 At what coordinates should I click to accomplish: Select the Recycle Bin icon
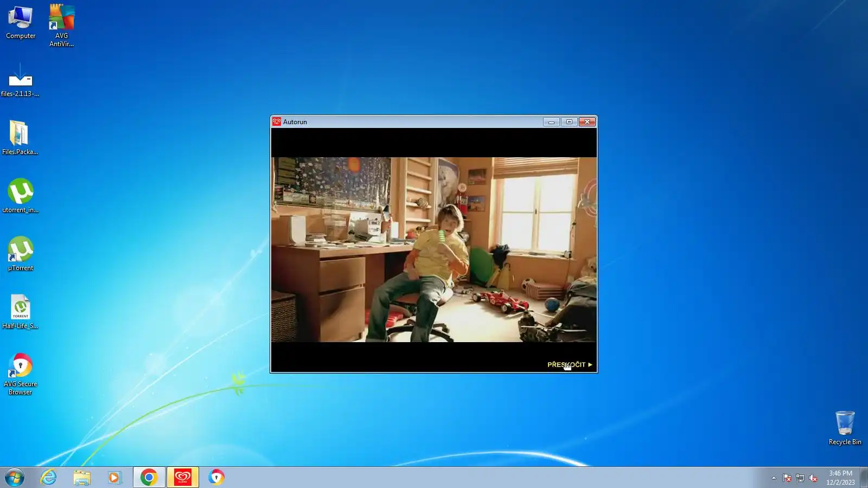pyautogui.click(x=845, y=428)
